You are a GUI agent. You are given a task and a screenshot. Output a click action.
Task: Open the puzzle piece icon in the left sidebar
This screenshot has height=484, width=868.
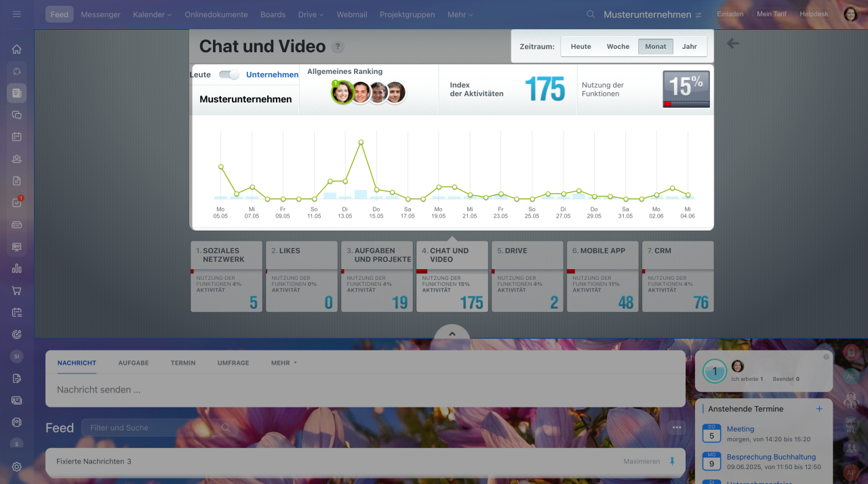[x=16, y=71]
